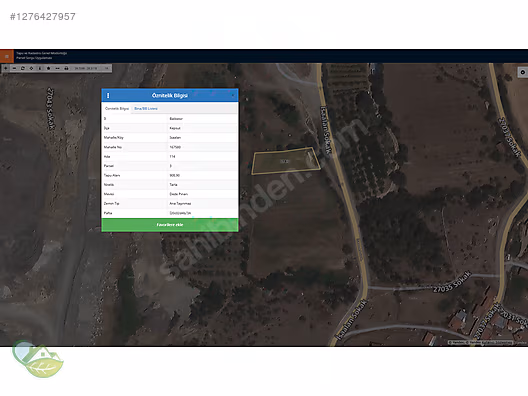Zoom out with the minus toolbar icon

tap(14, 68)
